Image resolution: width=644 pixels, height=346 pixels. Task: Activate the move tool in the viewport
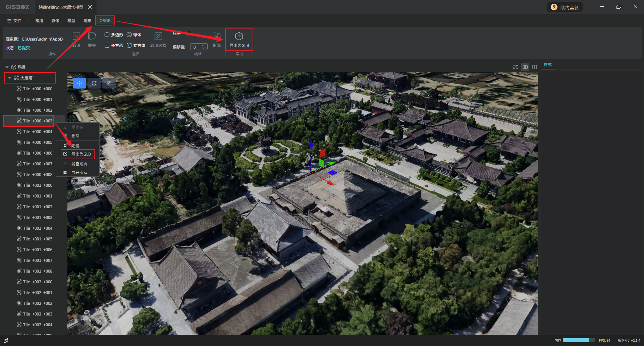pos(79,83)
